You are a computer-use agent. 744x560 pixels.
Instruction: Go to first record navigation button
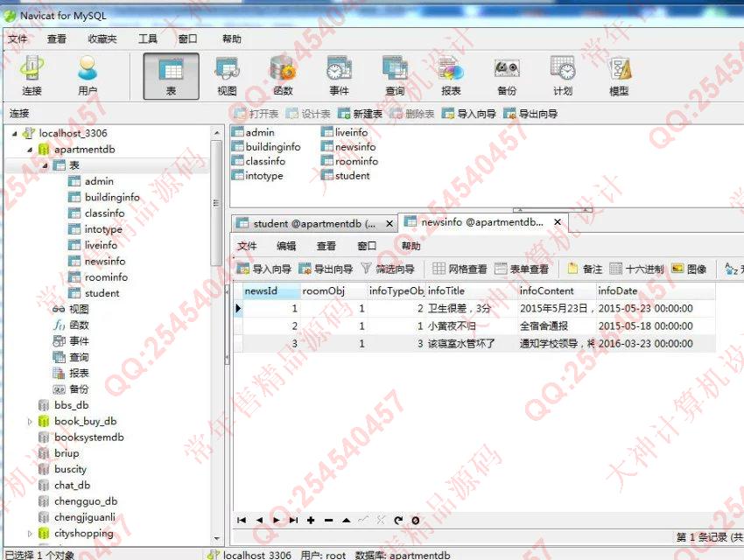click(x=242, y=520)
